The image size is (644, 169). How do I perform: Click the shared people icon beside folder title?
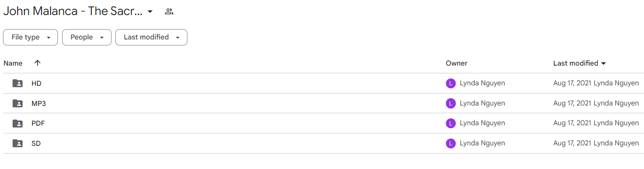[169, 12]
